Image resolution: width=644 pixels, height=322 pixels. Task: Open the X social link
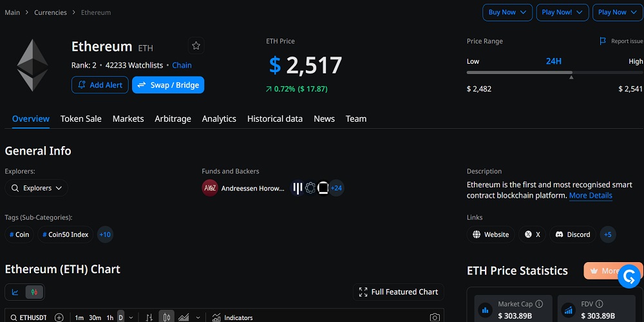(x=532, y=234)
